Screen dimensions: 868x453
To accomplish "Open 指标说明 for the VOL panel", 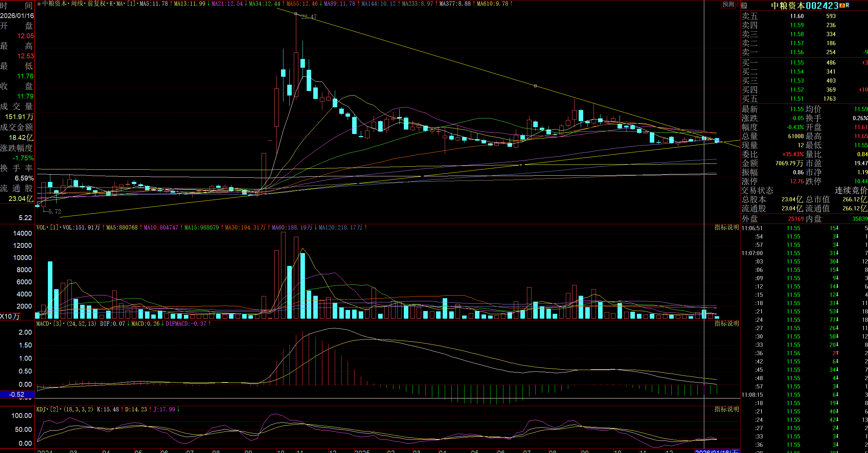I will click(x=726, y=227).
